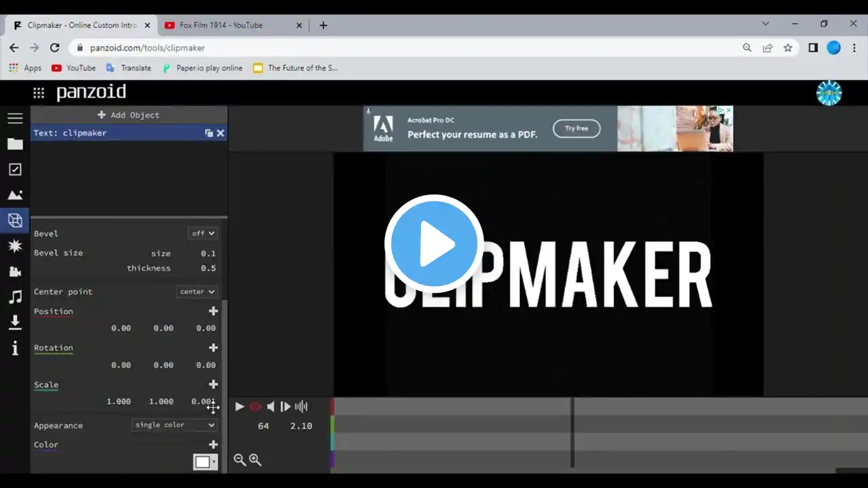Select the 3D objects cube icon
Image resolution: width=868 pixels, height=488 pixels.
(15, 220)
